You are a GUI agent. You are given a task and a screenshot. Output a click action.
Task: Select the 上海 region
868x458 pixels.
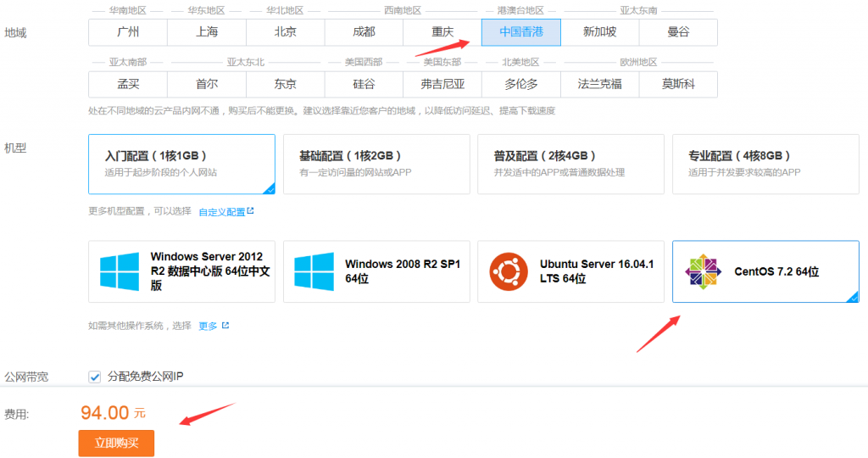207,32
